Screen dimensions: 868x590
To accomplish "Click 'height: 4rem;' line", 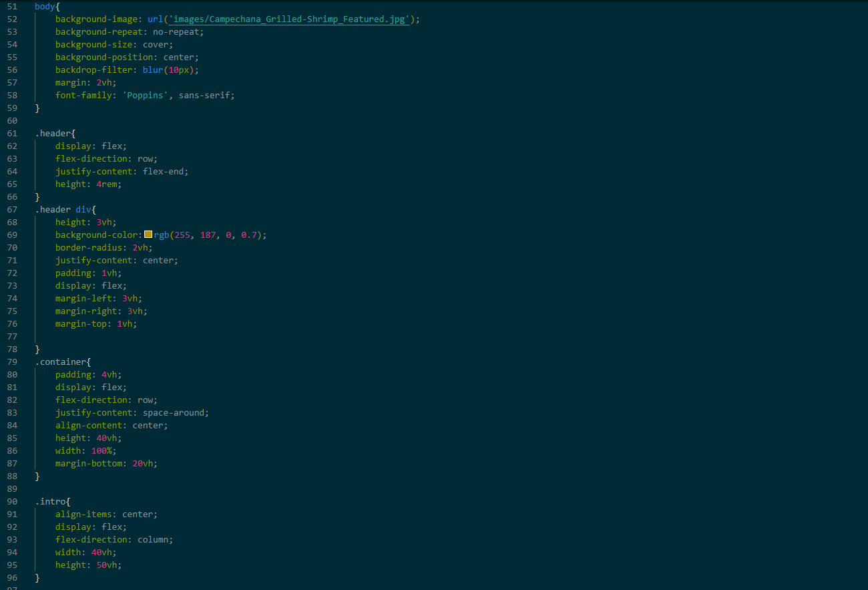I will pyautogui.click(x=89, y=184).
